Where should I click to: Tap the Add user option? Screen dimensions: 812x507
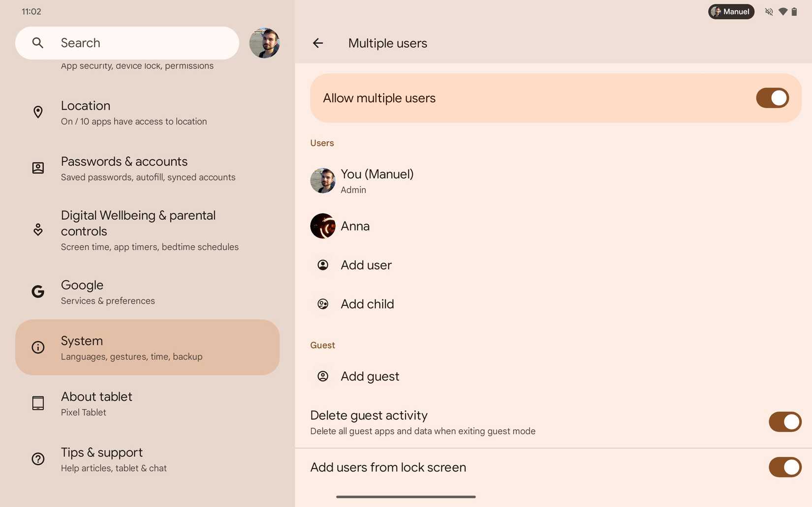point(554,265)
